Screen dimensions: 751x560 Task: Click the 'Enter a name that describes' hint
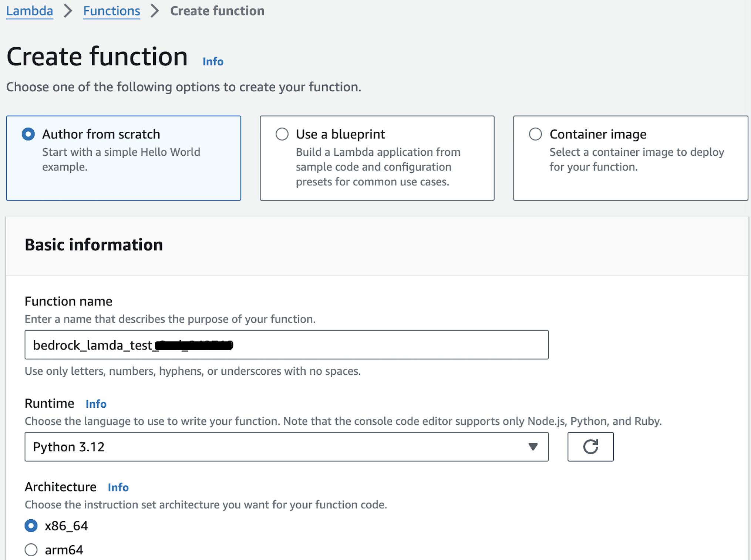[170, 319]
